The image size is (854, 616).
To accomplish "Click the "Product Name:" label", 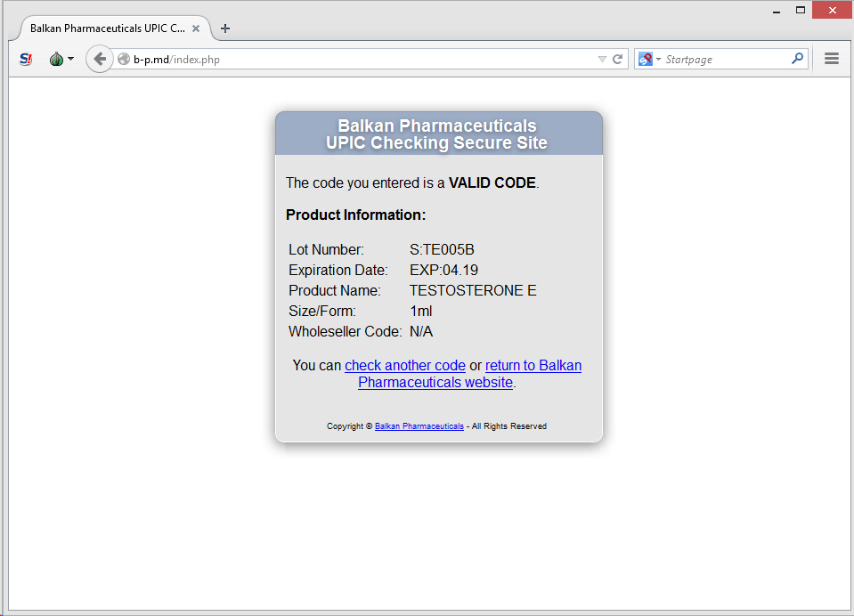I will 335,291.
